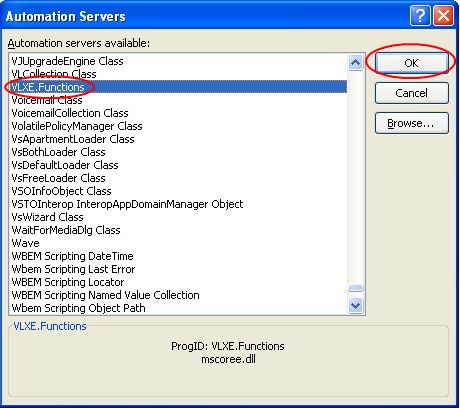Choose WBEM Scripting DateTime
The image size is (460, 408).
(x=72, y=256)
